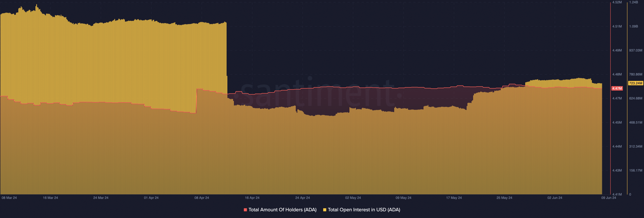
Task: Click the '02 Jun 24' date label
Action: point(555,198)
